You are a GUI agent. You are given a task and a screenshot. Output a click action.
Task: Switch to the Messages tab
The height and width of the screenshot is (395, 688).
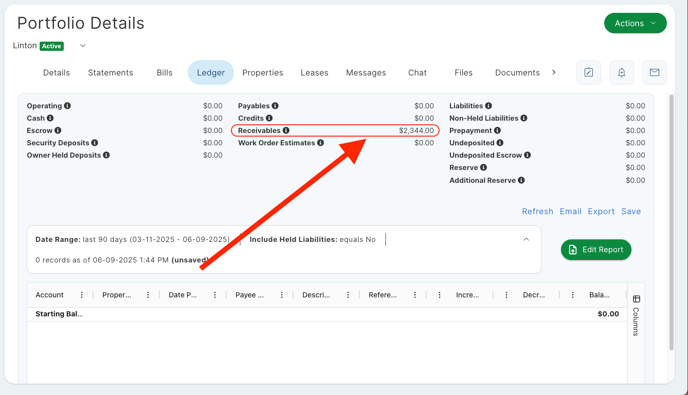click(x=366, y=73)
